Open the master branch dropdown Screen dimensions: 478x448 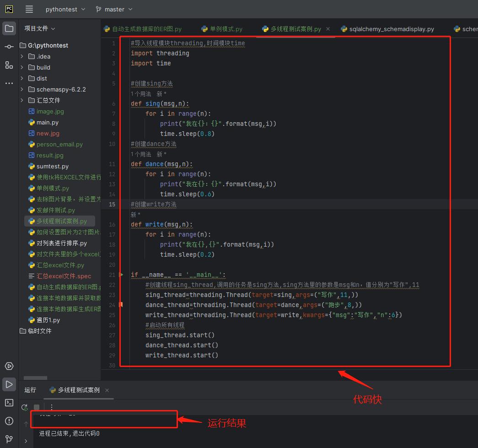114,9
